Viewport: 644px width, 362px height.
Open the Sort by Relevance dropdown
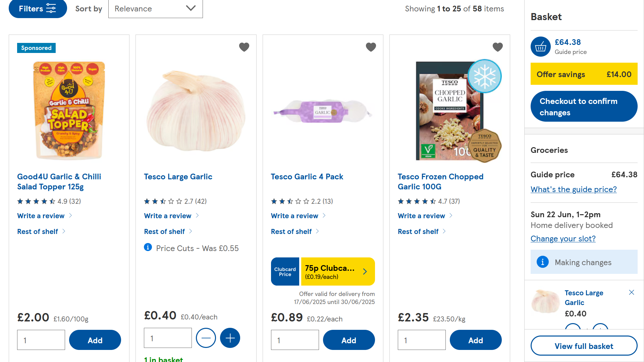point(155,9)
